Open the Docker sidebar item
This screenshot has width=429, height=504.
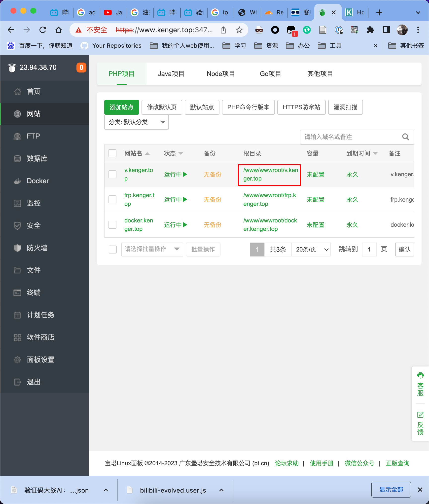(45, 181)
